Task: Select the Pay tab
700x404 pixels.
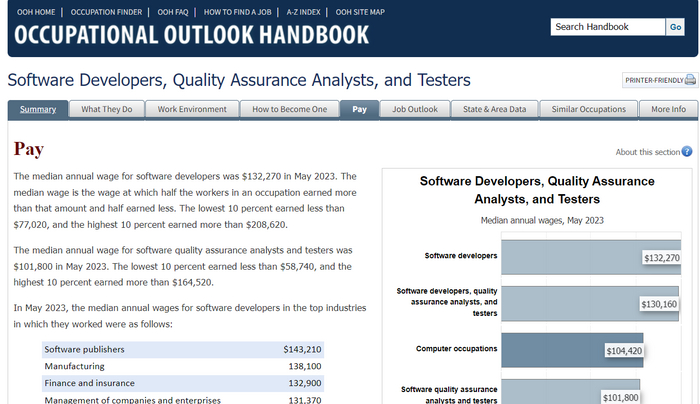Action: 359,109
